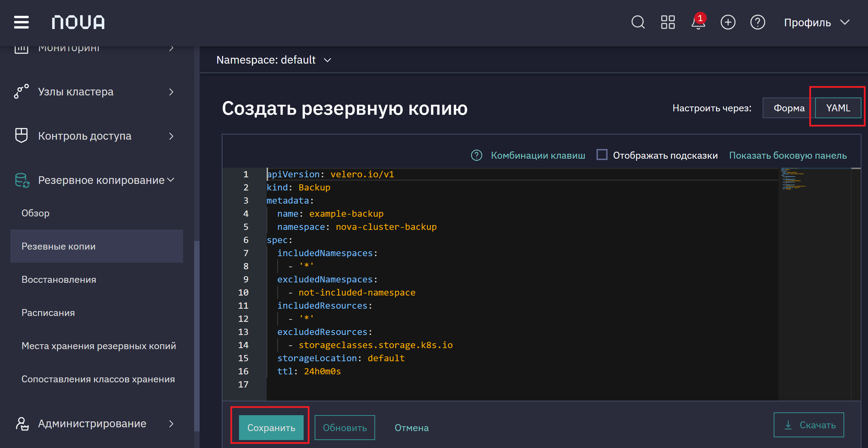Open the Namespace: default selector

(x=274, y=60)
